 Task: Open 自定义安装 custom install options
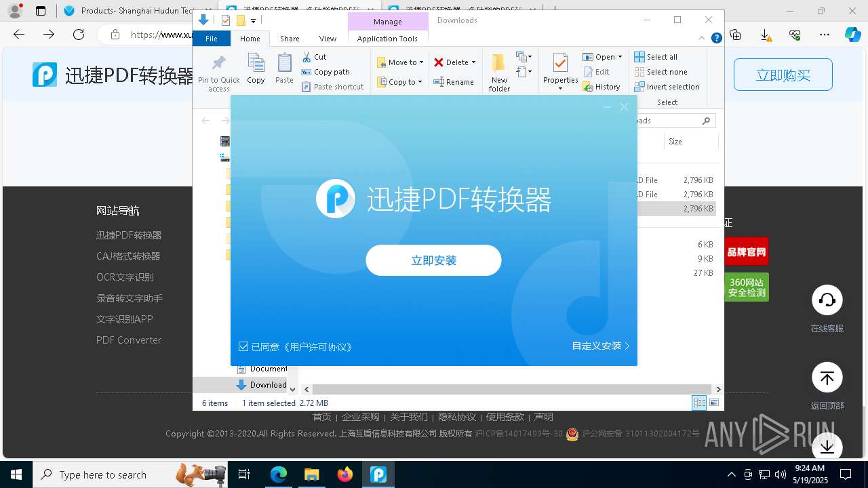point(601,346)
